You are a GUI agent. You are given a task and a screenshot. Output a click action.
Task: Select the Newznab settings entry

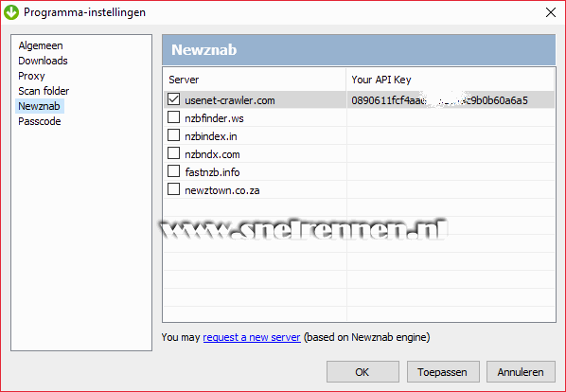click(x=40, y=106)
